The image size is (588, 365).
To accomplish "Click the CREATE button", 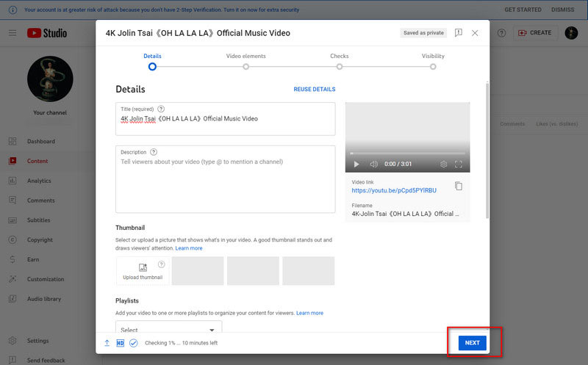I will pyautogui.click(x=535, y=33).
